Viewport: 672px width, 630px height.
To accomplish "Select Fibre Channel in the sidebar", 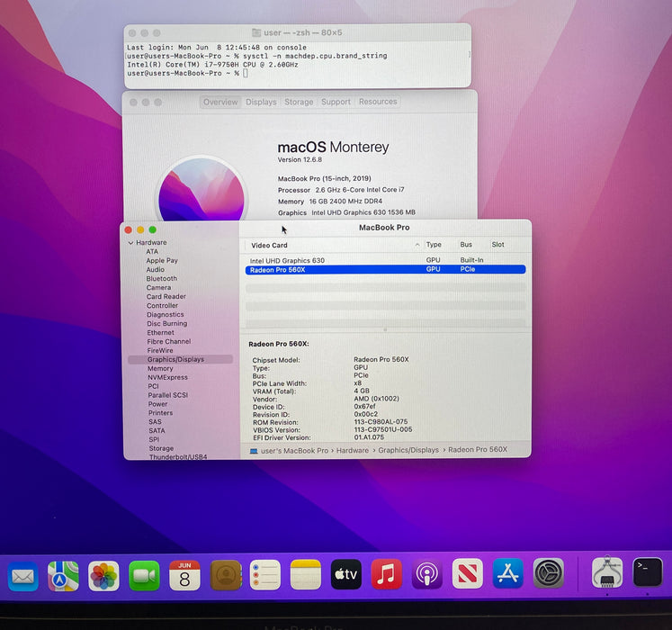I will click(x=169, y=342).
